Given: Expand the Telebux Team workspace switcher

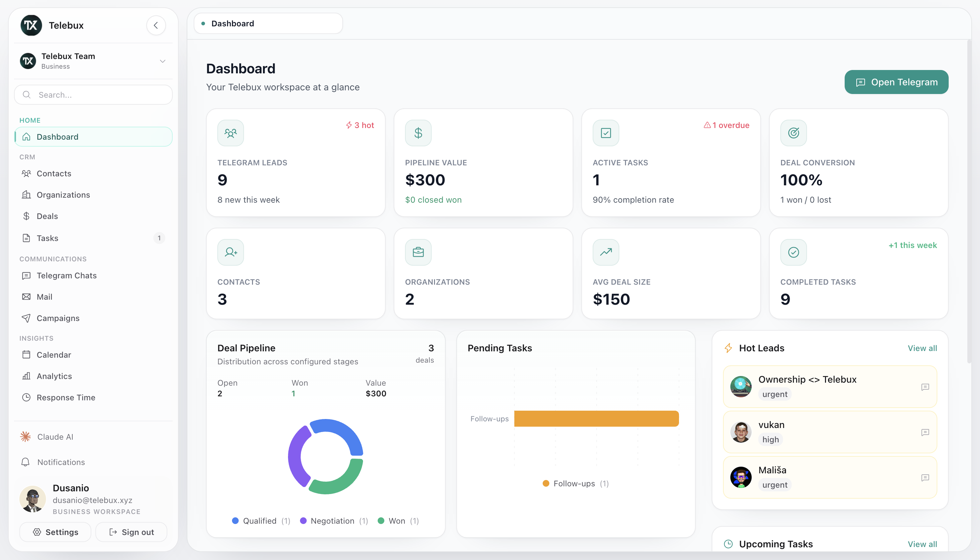Looking at the screenshot, I should (163, 61).
